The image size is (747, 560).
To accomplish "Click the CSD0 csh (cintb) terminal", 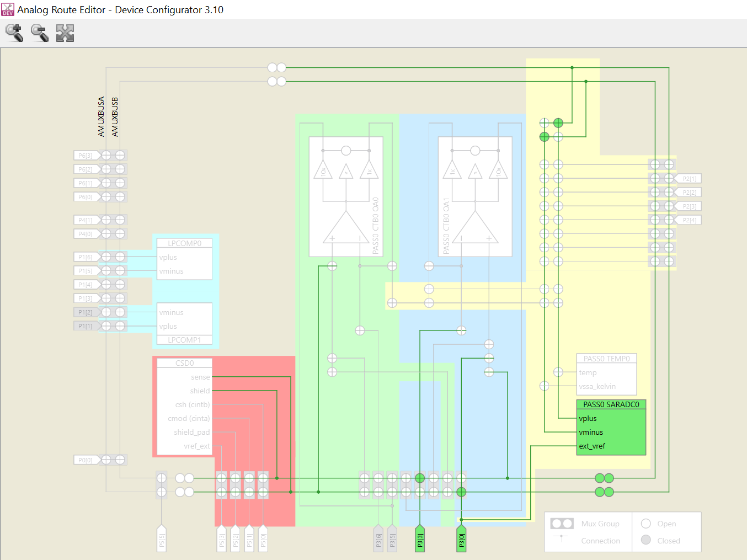I will coord(193,404).
